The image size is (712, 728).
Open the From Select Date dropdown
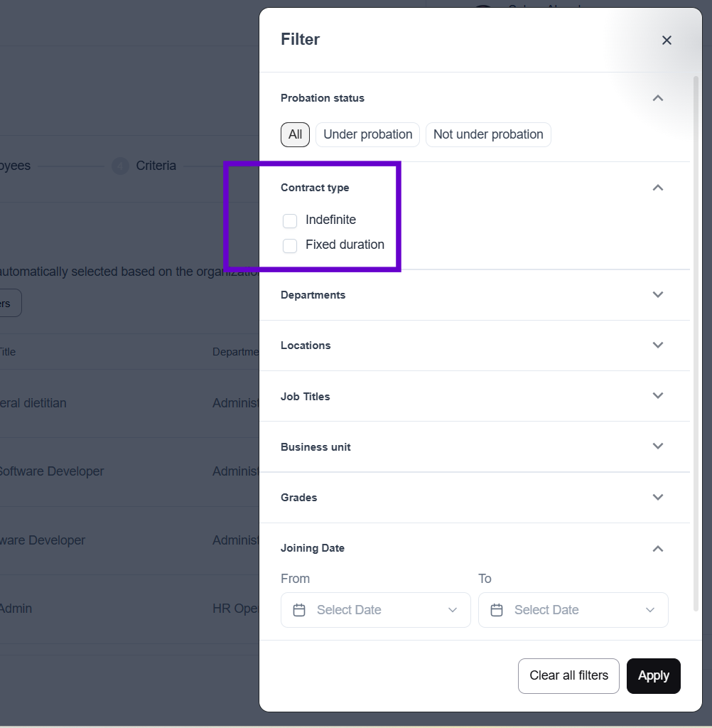coord(376,610)
